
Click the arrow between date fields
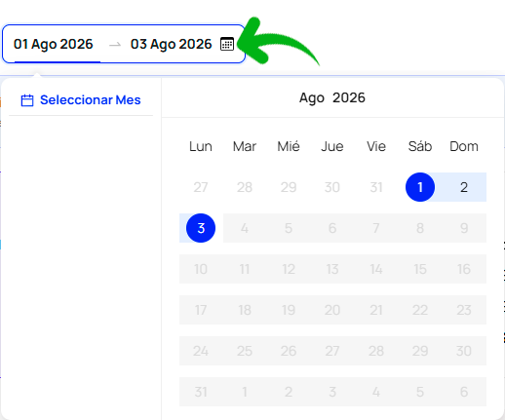[115, 45]
